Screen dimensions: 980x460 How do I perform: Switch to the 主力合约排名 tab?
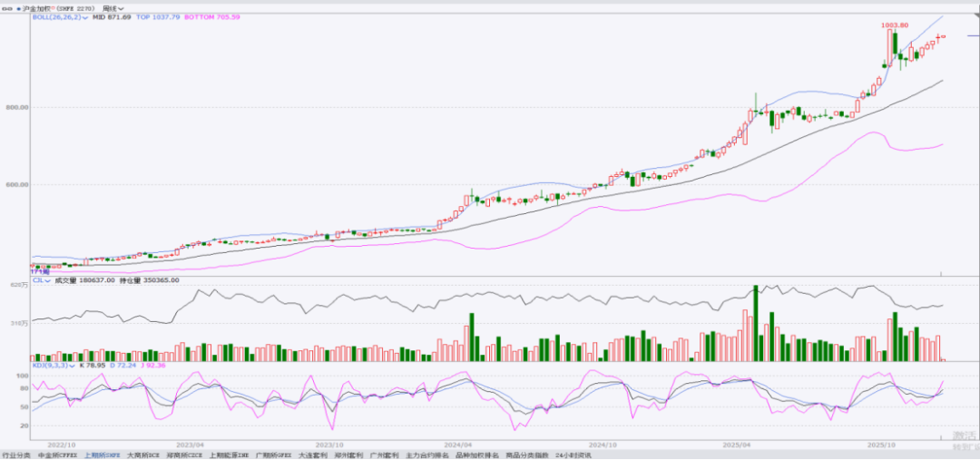(x=426, y=455)
